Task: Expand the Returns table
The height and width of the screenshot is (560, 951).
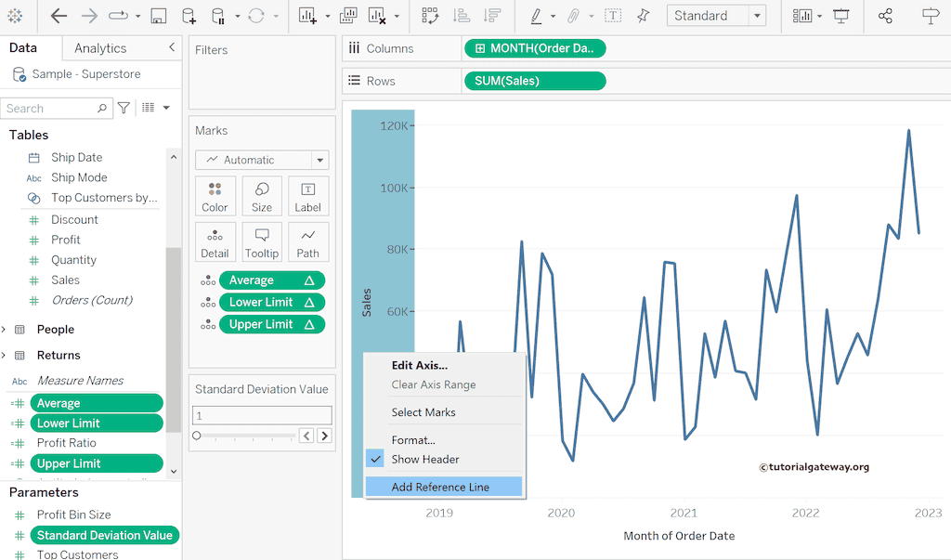Action: [5, 356]
